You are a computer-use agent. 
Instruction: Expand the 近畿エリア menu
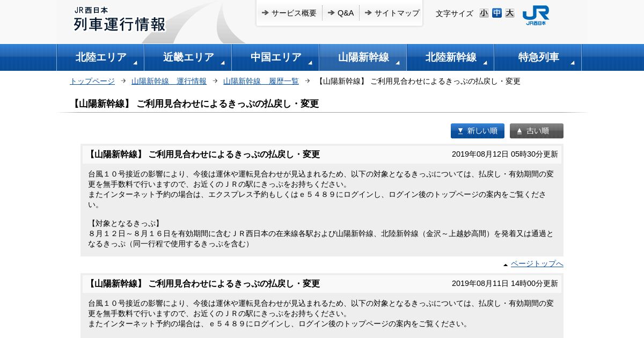point(188,57)
